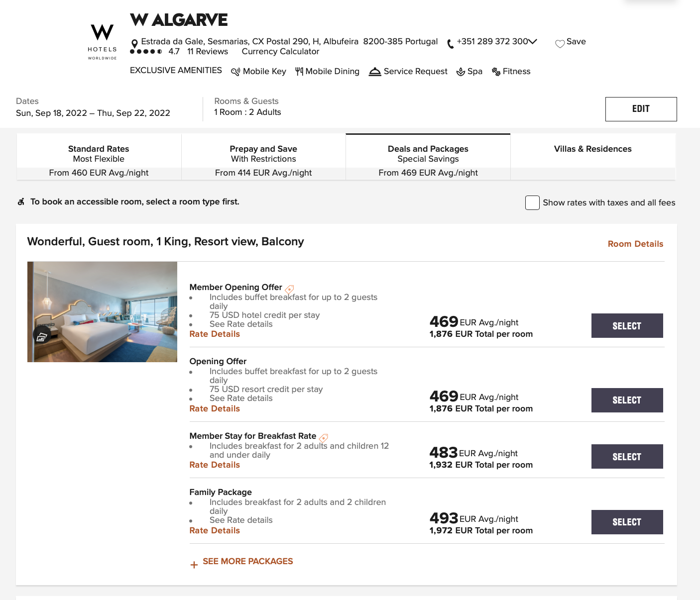Screen dimensions: 700x600
Task: Click the heart Save icon
Action: click(560, 44)
